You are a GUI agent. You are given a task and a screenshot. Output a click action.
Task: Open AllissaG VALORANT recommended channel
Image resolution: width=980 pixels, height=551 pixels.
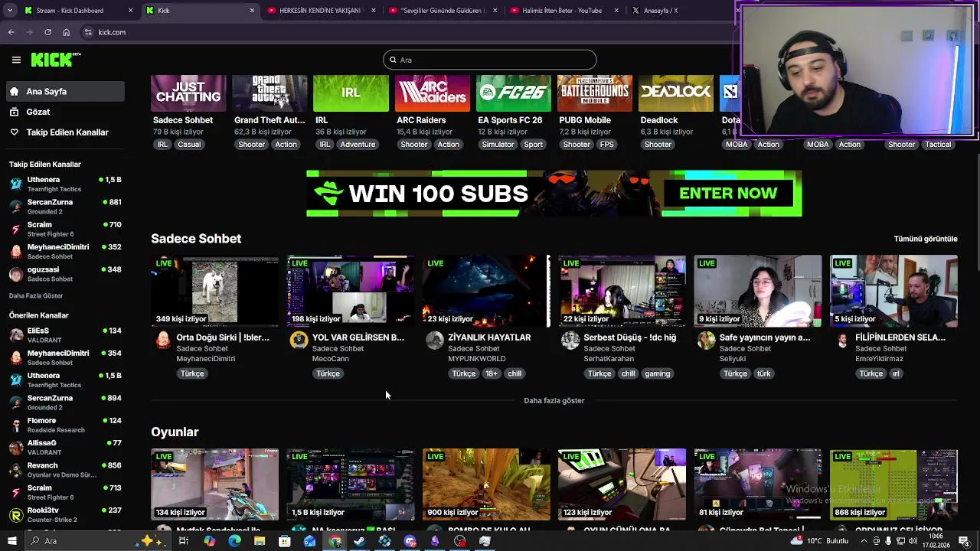point(65,447)
